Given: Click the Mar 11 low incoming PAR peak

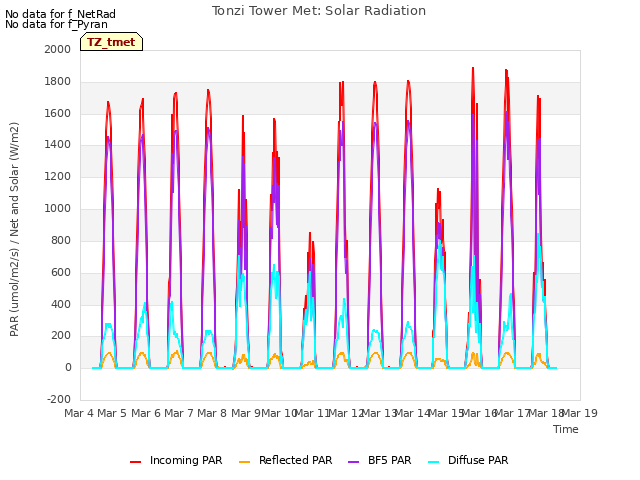Looking at the screenshot, I should [310, 233].
